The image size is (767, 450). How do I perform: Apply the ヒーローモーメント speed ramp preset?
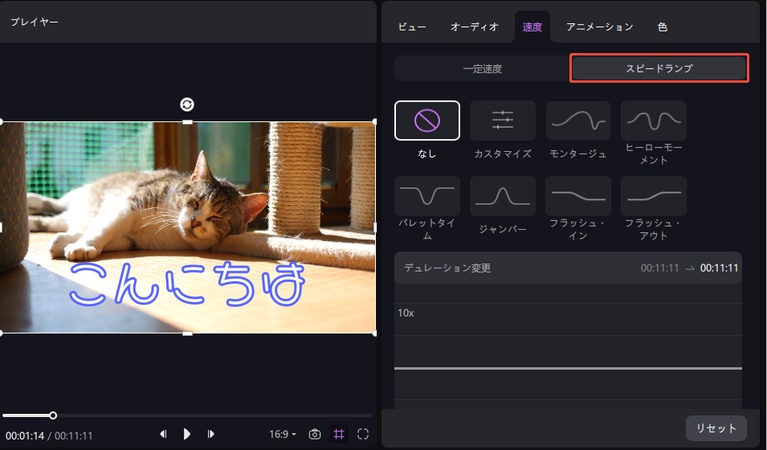(654, 120)
